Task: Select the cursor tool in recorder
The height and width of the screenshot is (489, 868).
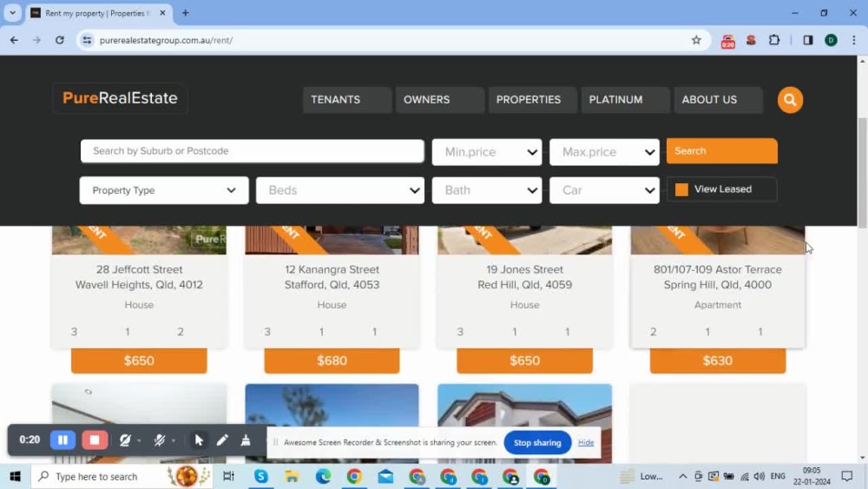Action: click(x=199, y=439)
